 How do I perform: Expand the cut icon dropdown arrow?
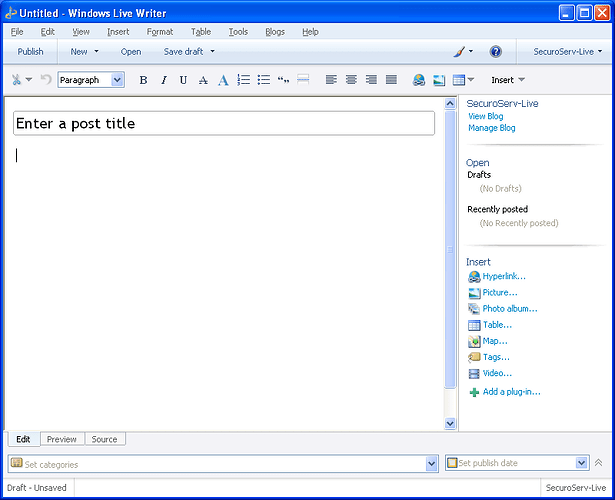(x=29, y=80)
